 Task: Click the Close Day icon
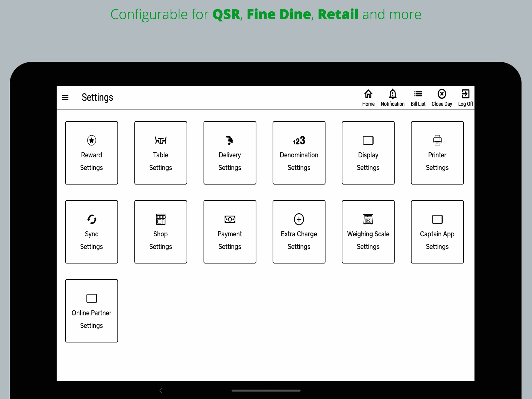click(442, 98)
